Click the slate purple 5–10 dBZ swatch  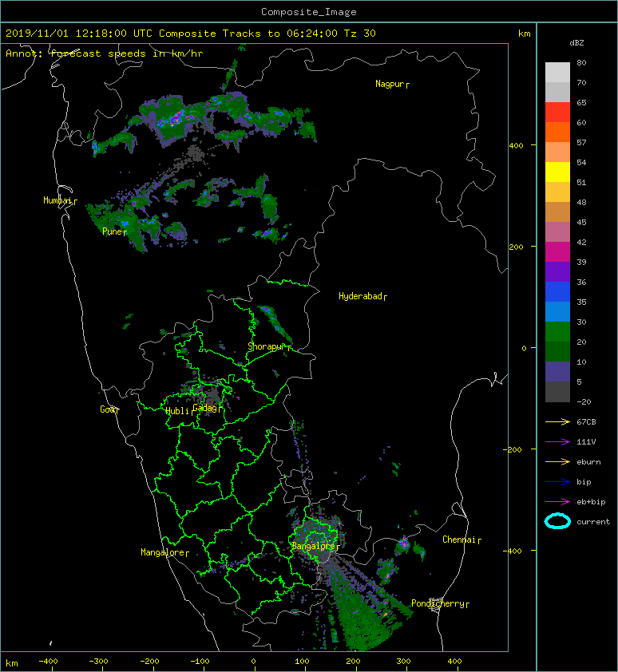click(557, 371)
